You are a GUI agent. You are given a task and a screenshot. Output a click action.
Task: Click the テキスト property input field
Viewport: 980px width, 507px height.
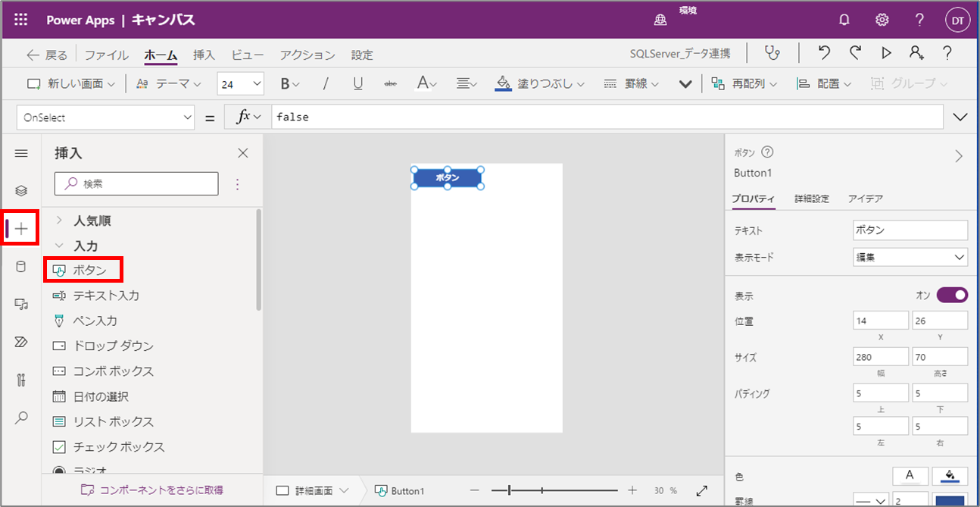pos(910,230)
